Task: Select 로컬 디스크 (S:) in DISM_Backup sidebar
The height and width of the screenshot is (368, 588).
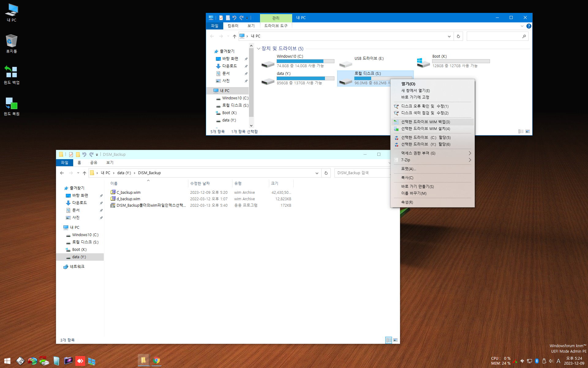Action: (85, 242)
